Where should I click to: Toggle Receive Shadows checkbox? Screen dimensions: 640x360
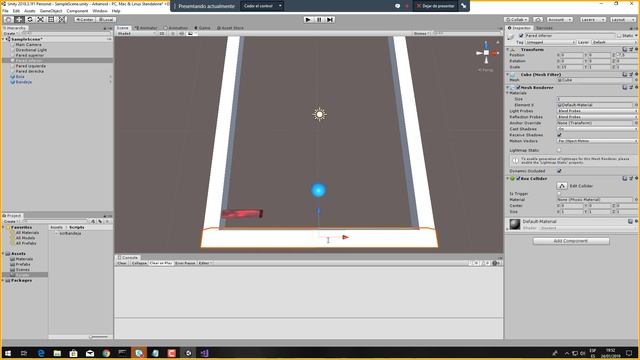pos(559,135)
